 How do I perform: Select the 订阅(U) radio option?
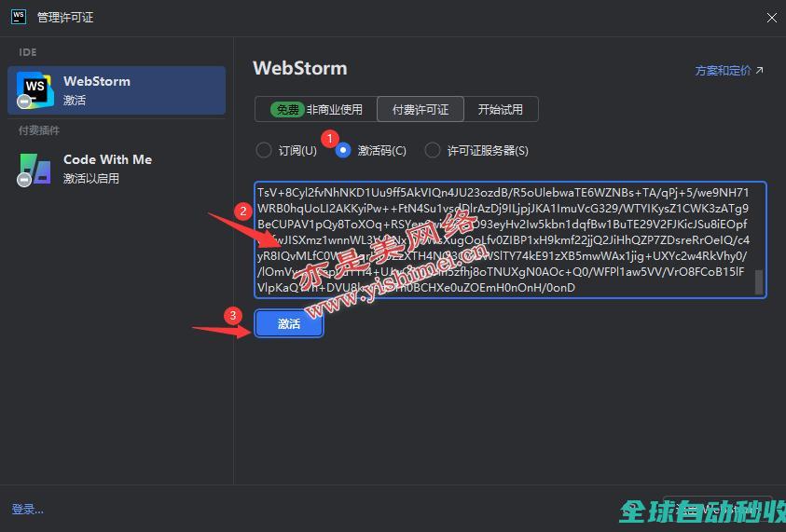264,150
